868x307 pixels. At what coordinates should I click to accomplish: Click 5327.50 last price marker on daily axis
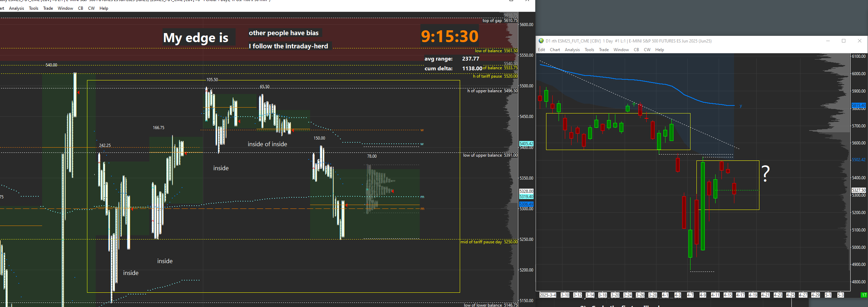pos(859,190)
